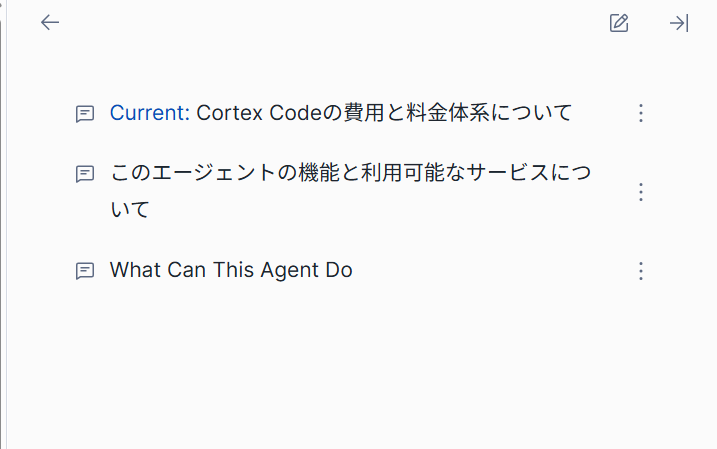The height and width of the screenshot is (449, 717).
Task: Click the wrapped "いて" line of second conversation
Action: pyautogui.click(x=130, y=211)
